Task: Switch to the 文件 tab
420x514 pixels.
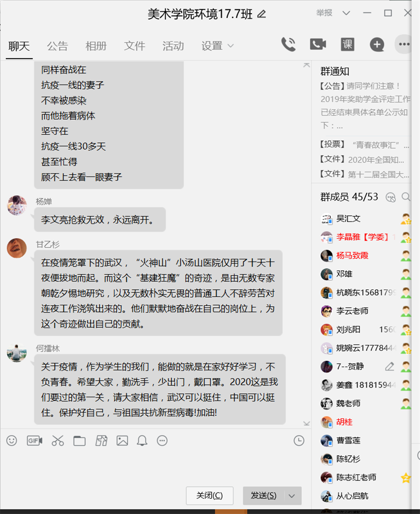Action: pyautogui.click(x=134, y=46)
